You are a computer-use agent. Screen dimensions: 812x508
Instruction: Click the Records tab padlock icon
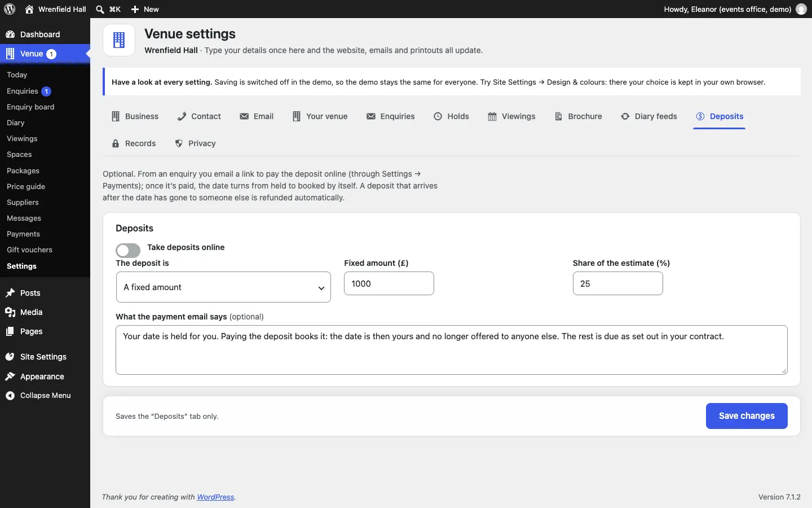tap(116, 143)
